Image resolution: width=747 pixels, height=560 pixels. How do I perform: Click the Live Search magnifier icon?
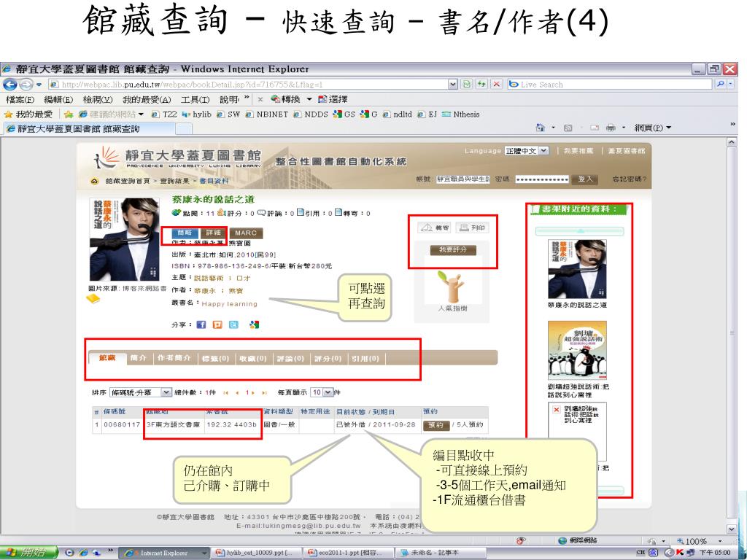pyautogui.click(x=720, y=85)
